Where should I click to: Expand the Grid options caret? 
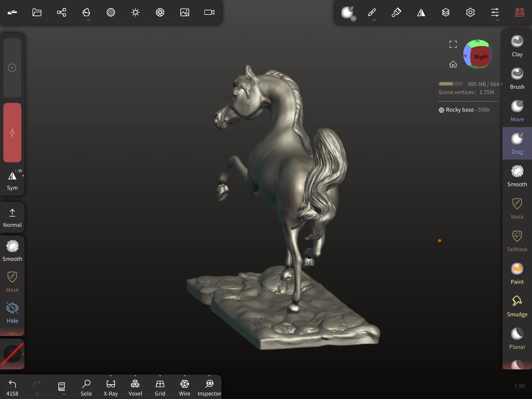(x=160, y=376)
